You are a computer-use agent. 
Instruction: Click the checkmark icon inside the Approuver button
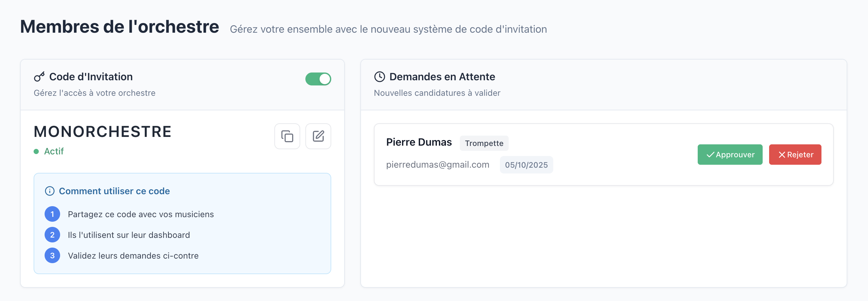coord(711,155)
